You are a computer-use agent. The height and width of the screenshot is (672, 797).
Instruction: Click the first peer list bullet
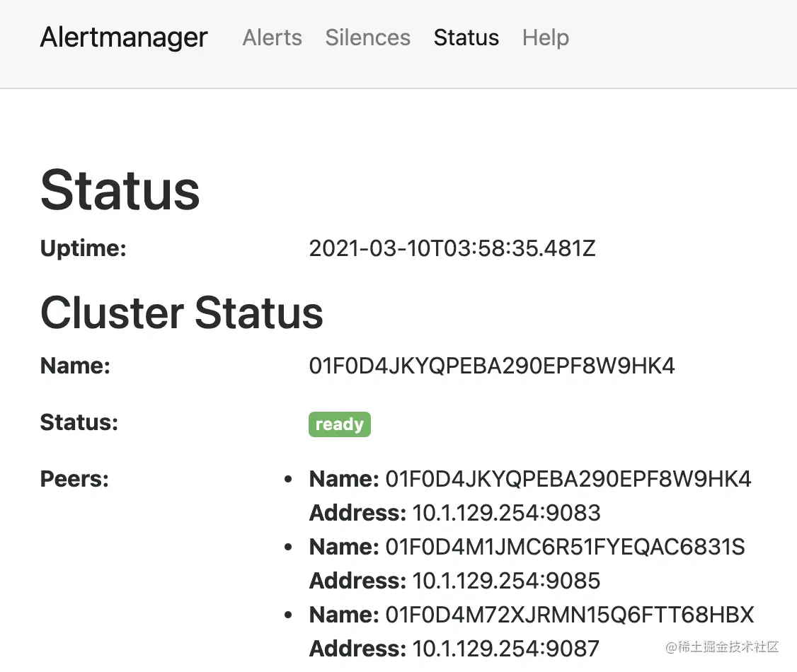click(287, 479)
